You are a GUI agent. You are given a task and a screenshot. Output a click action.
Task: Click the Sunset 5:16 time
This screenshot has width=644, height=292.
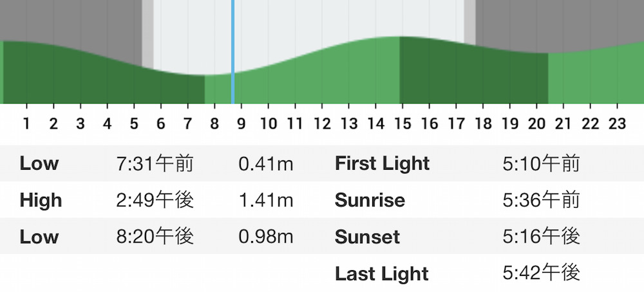pyautogui.click(x=542, y=237)
